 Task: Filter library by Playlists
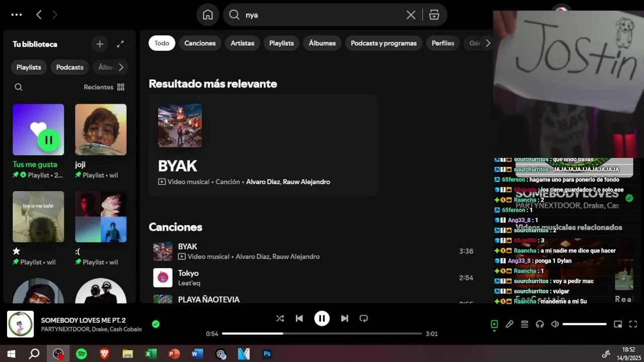pos(29,67)
